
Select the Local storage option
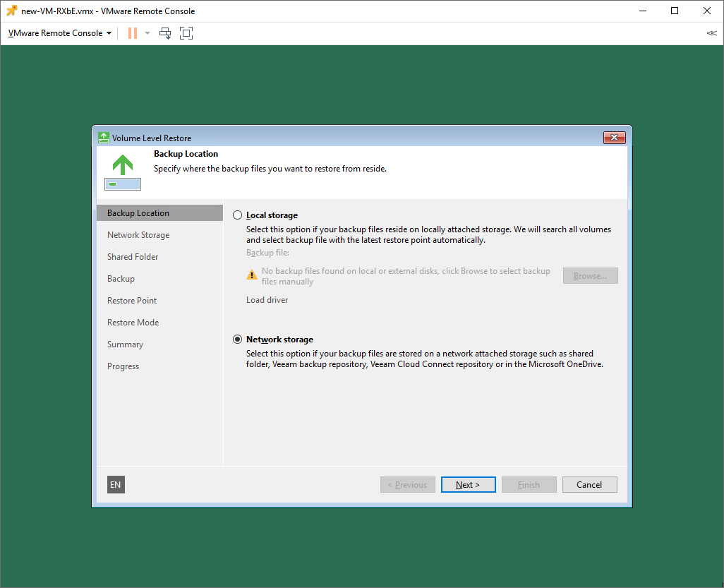tap(237, 215)
